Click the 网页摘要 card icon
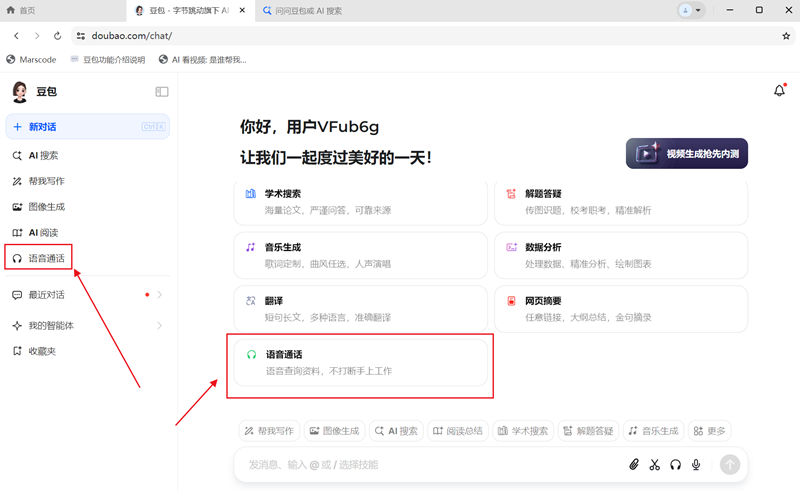Image resolution: width=800 pixels, height=492 pixels. [x=511, y=301]
